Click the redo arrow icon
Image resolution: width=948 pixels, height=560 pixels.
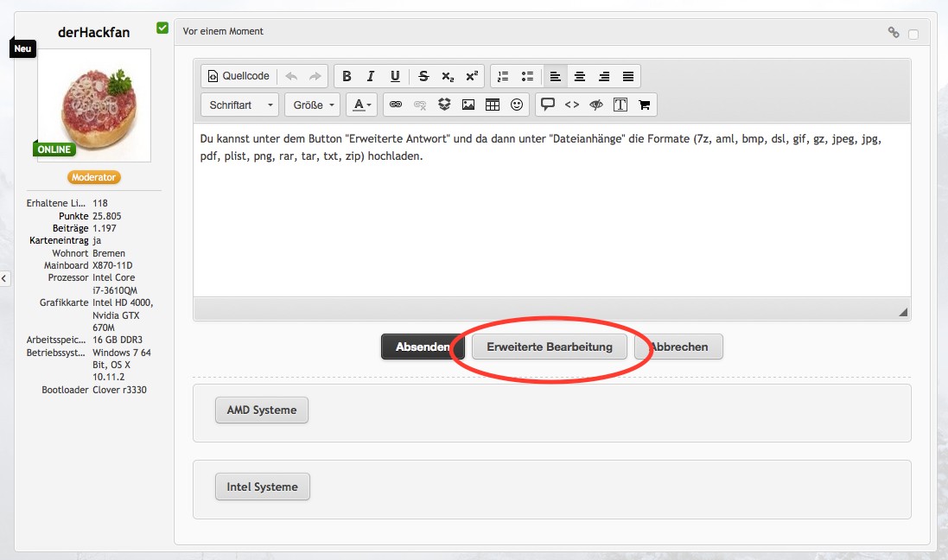[315, 76]
